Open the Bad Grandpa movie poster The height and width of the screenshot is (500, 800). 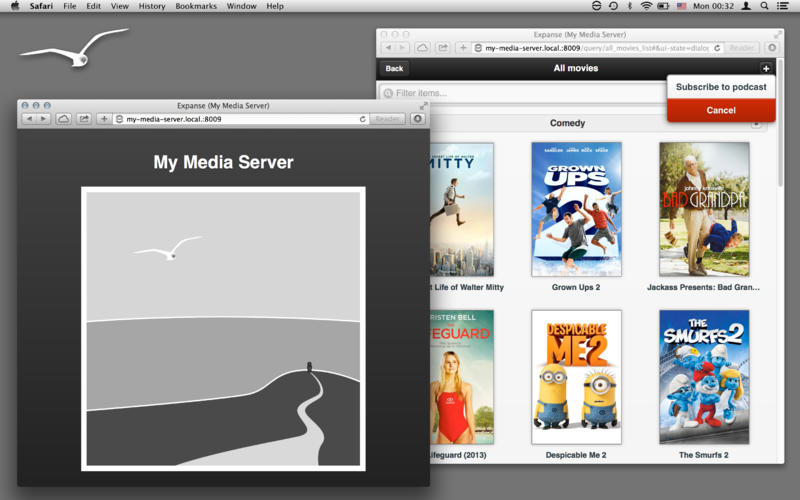704,209
